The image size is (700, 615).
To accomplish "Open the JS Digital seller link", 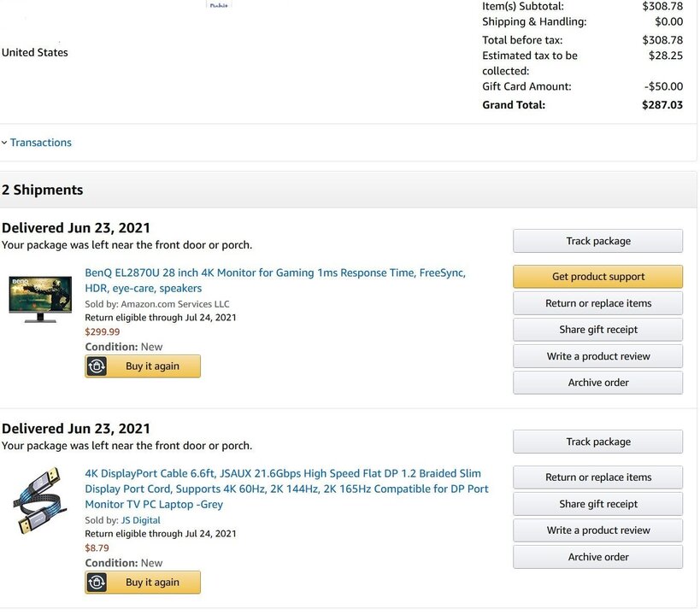I will point(141,519).
